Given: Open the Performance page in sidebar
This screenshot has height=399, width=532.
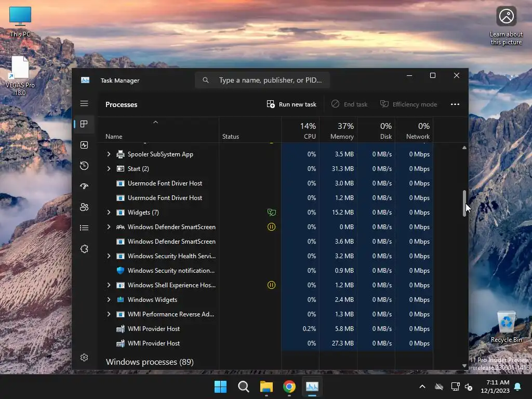Looking at the screenshot, I should click(x=84, y=145).
